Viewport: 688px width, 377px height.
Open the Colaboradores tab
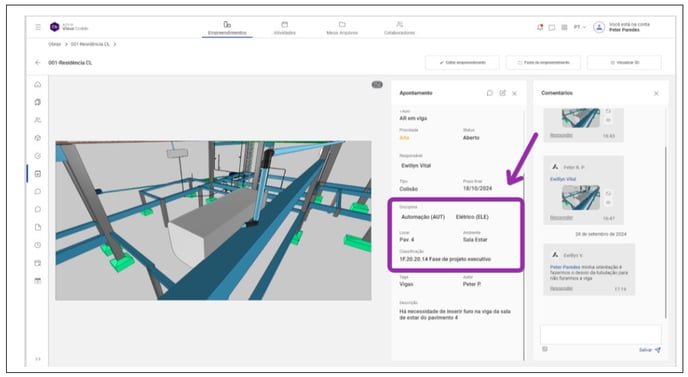click(x=399, y=28)
